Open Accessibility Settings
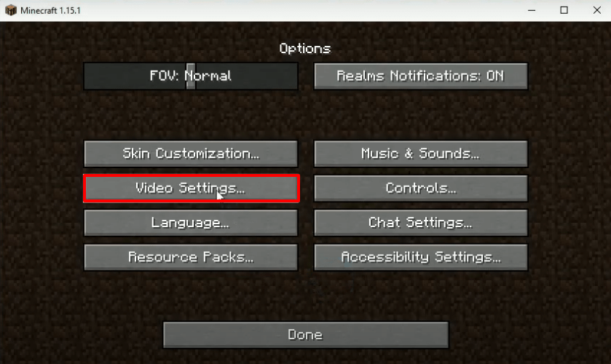The height and width of the screenshot is (364, 611). [421, 257]
